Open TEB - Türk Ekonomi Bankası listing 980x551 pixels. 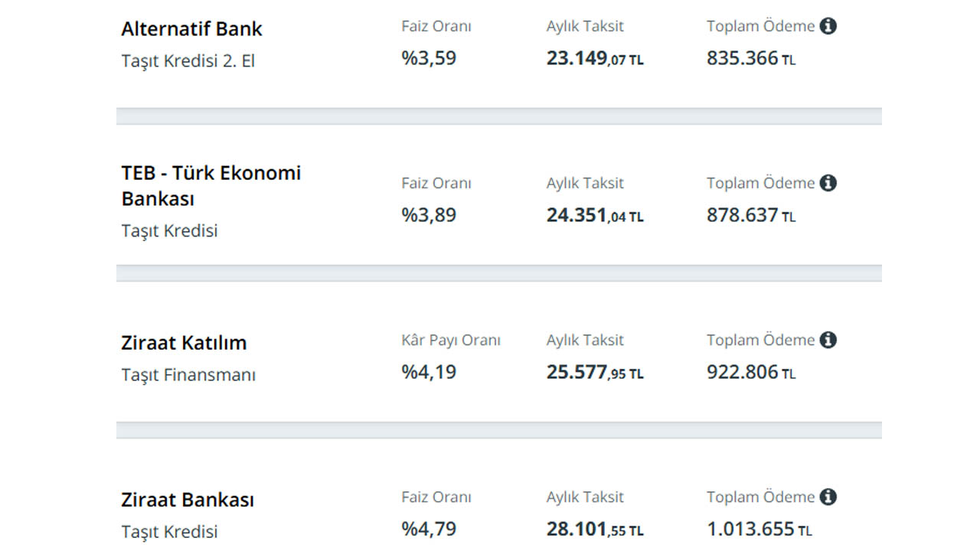point(211,186)
